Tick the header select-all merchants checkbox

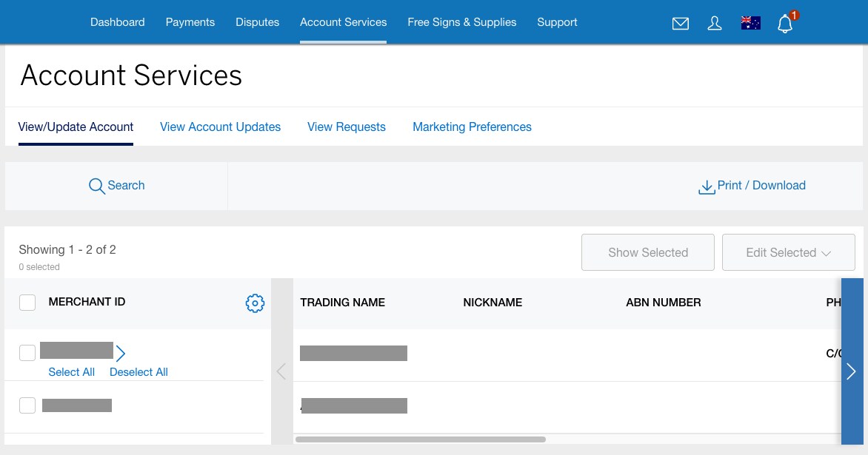[27, 303]
